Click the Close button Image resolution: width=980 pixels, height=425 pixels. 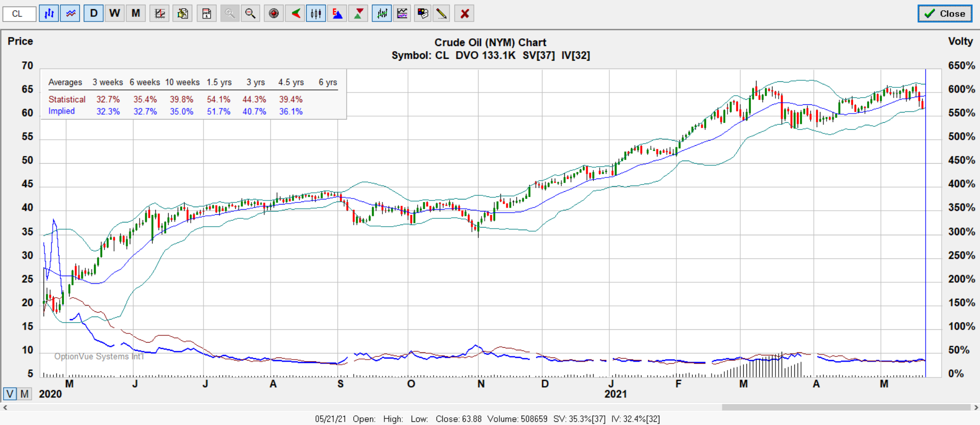945,14
